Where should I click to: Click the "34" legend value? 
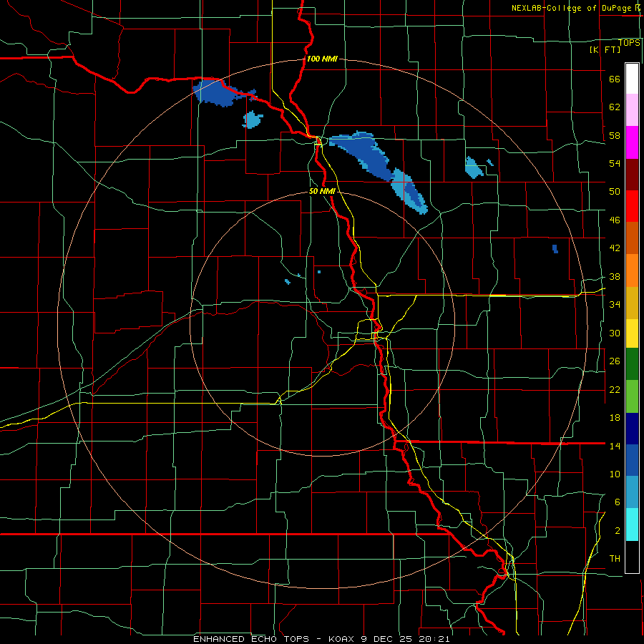tap(615, 305)
